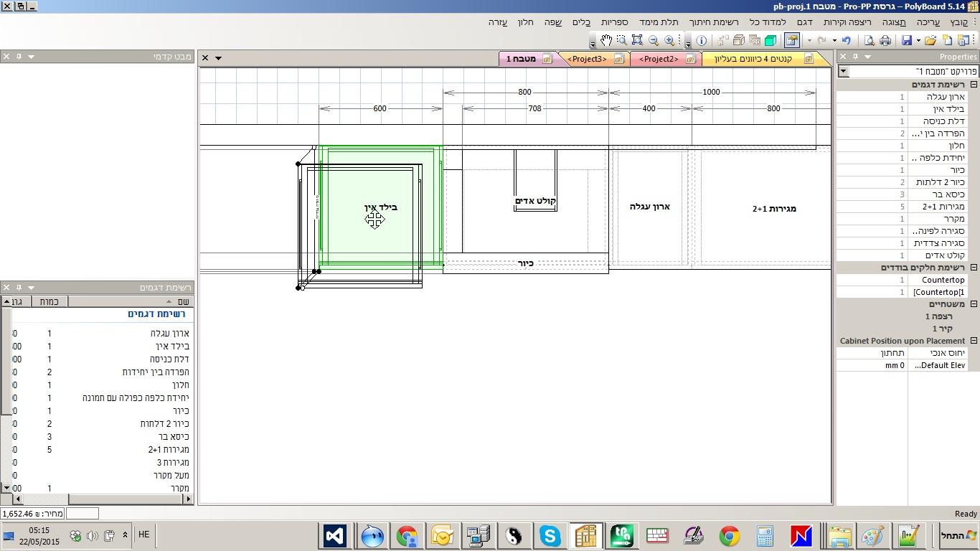Click the print preview icon
Screen dimensions: 980x551
click(870, 40)
